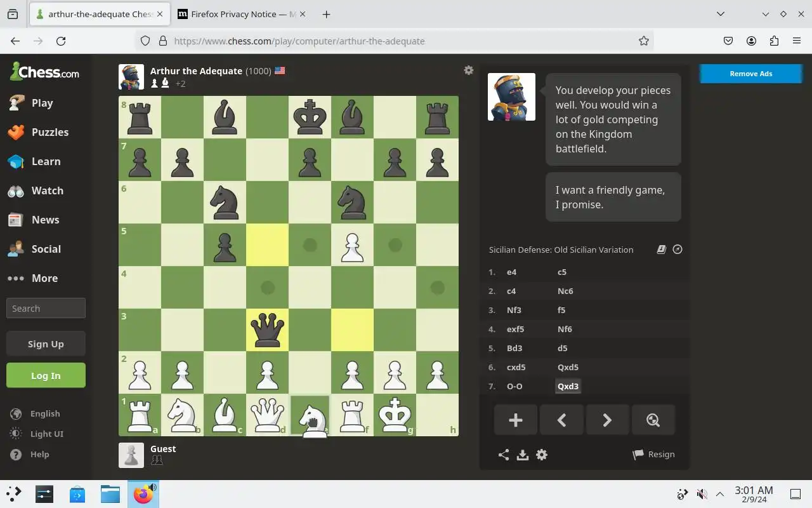Screen dimensions: 812x508
Task: Open game analysis magnifier button
Action: (x=653, y=420)
